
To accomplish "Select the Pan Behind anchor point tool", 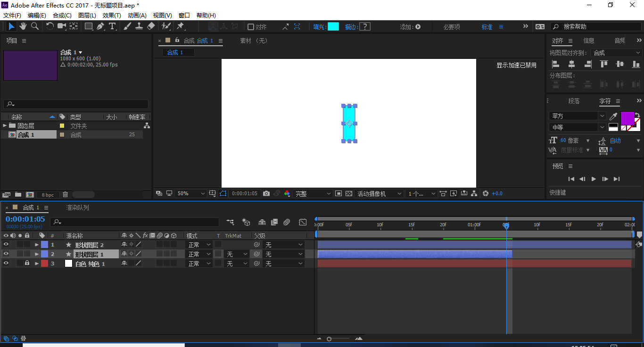I will pyautogui.click(x=74, y=26).
